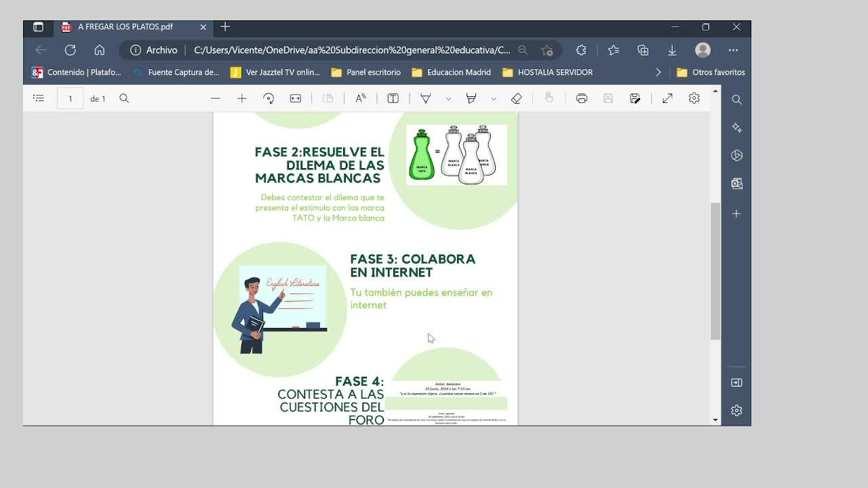Viewport: 868px width, 488px height.
Task: Select the A FREGAR LOS PLATOS.pdf tab
Action: pos(125,27)
